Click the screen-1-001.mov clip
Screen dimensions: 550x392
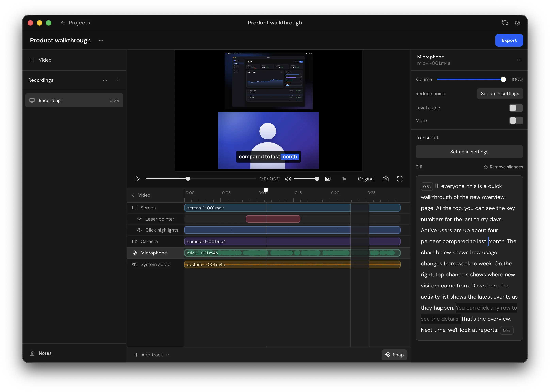click(292, 208)
